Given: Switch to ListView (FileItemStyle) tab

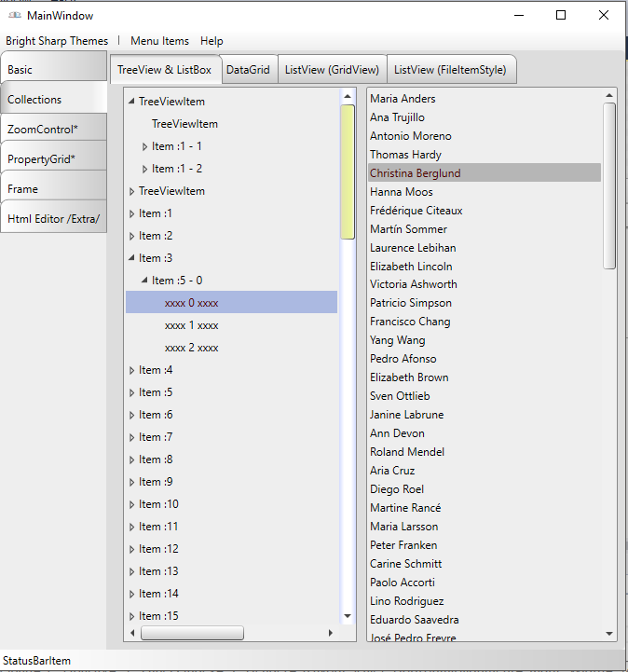Looking at the screenshot, I should (x=451, y=70).
